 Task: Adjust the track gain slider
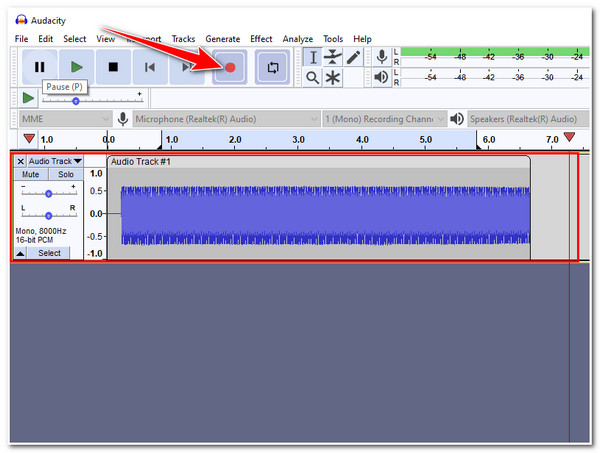[49, 194]
